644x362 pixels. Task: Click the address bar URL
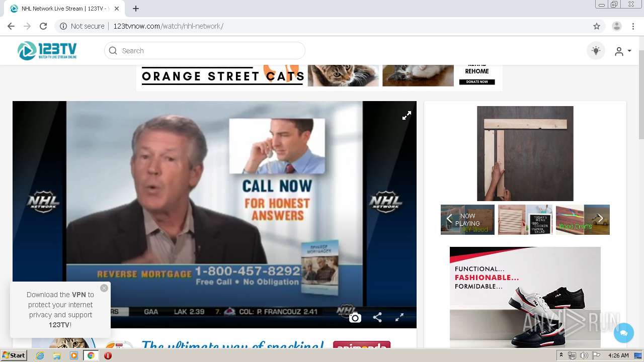click(x=168, y=26)
